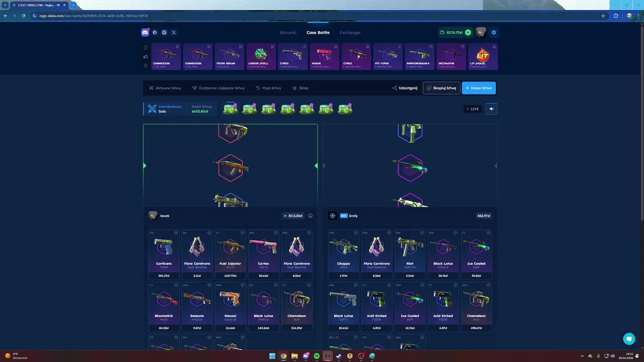Image resolution: width=644 pixels, height=362 pixels.
Task: Open the Decimator live drop card
Action: click(451, 56)
